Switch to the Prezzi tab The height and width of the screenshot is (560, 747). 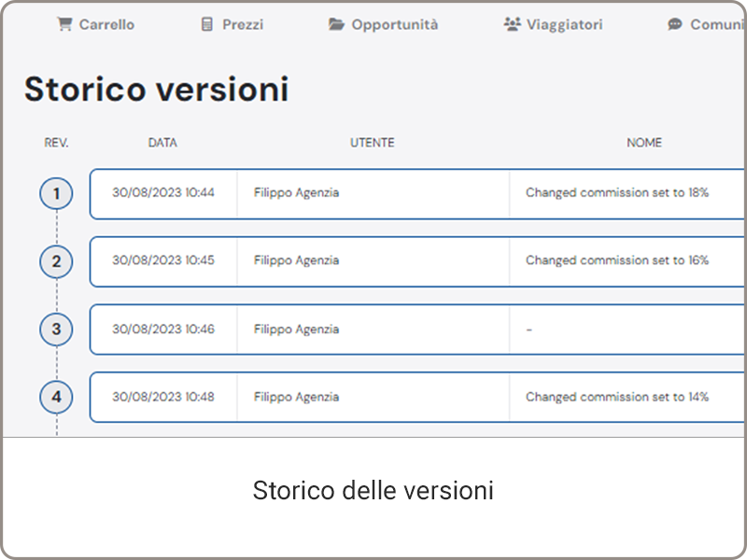click(x=233, y=24)
